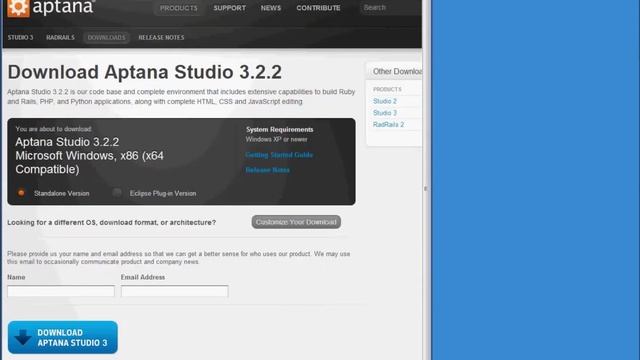Switch to the RadRails sub-tab
This screenshot has height=360, width=640.
60,37
